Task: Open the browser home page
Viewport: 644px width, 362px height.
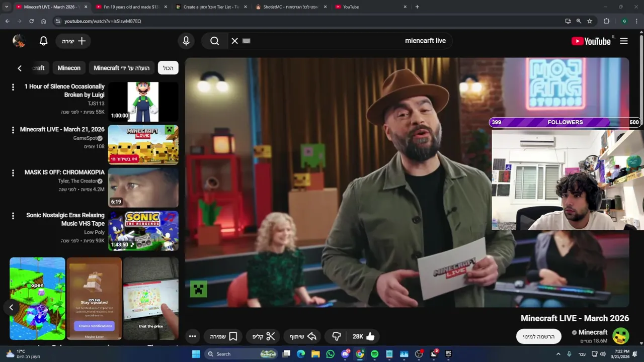Action: tap(43, 21)
